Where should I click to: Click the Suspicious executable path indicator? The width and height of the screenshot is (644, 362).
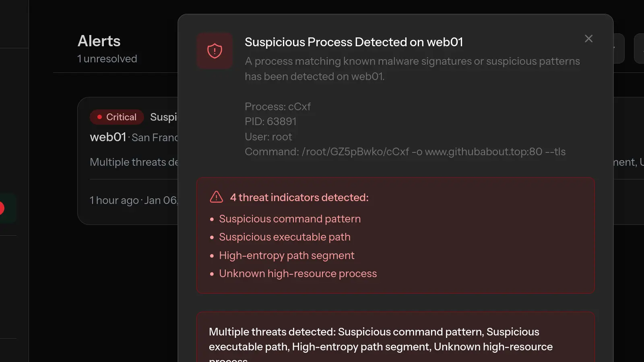pos(285,237)
